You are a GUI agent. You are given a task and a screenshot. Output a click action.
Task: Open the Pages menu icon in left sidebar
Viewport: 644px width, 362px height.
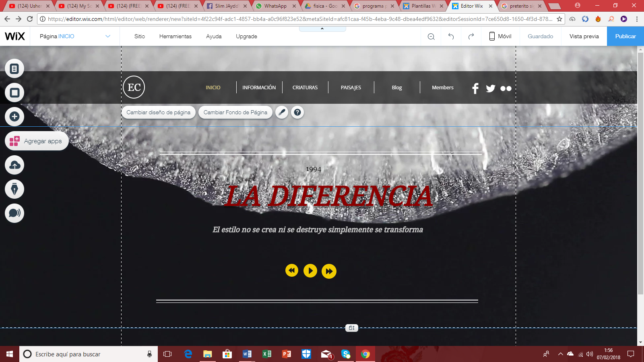tap(14, 69)
